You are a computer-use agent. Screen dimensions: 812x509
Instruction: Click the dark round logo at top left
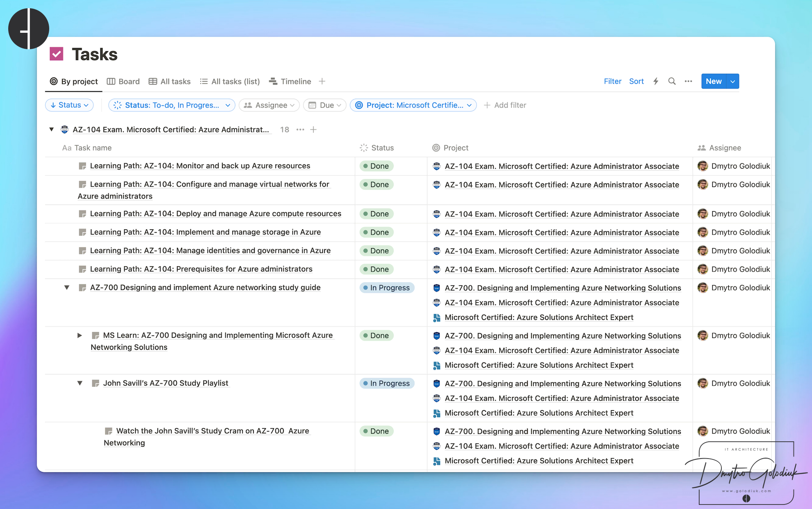pyautogui.click(x=29, y=29)
